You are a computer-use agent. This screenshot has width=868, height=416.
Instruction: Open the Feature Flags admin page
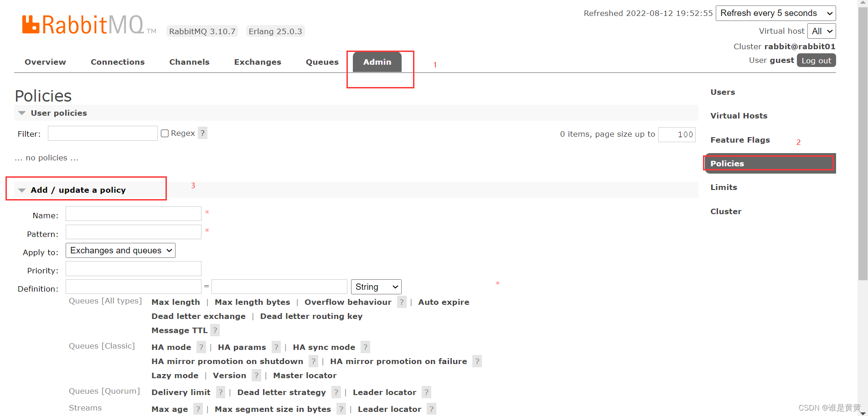tap(740, 140)
